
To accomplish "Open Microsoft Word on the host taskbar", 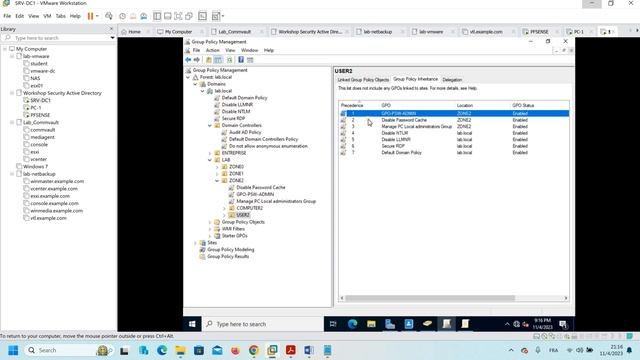I will click(309, 350).
